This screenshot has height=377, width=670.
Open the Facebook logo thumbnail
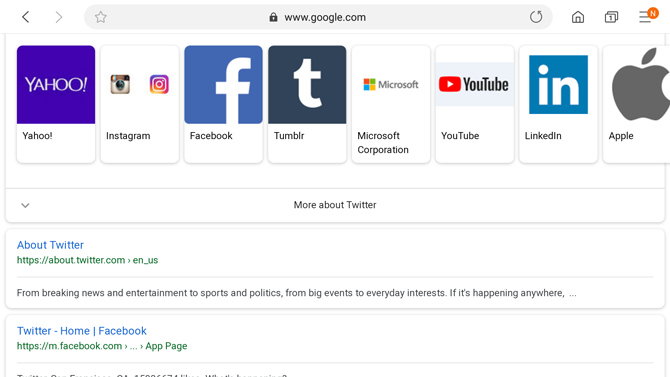point(223,85)
